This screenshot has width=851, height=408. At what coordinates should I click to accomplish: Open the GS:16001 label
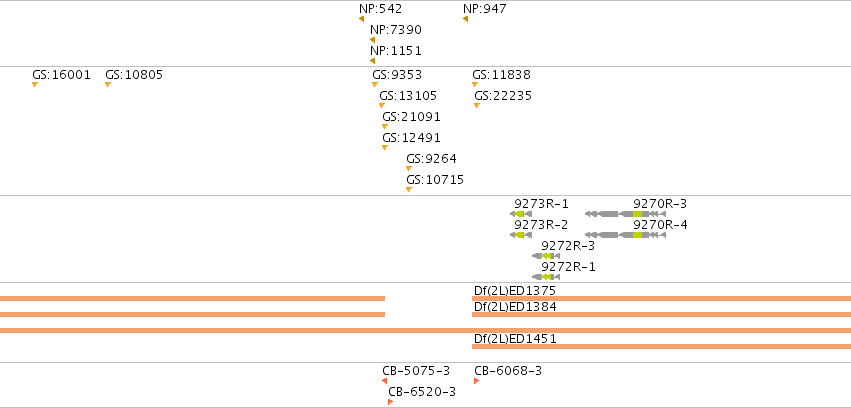(61, 75)
